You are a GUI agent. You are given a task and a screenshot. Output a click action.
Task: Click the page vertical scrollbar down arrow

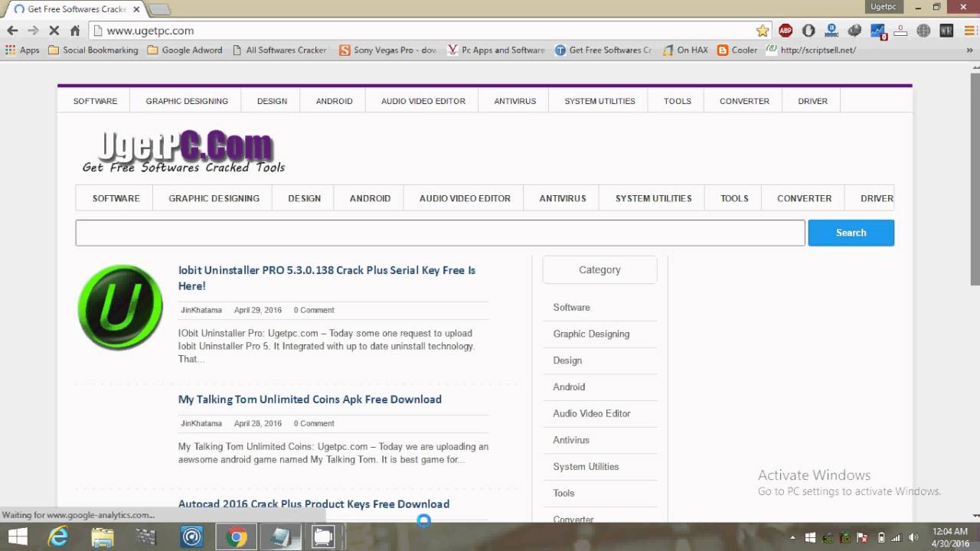(975, 517)
